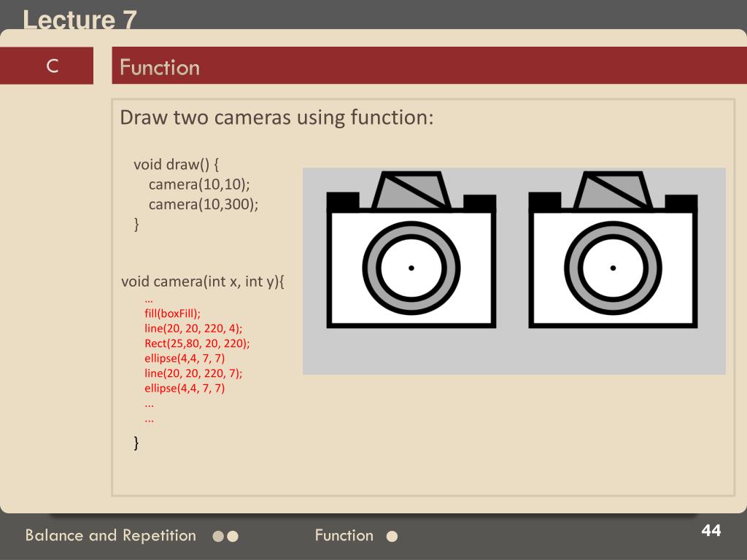Click the right camera's lens center dot
The width and height of the screenshot is (747, 560).
pyautogui.click(x=613, y=268)
